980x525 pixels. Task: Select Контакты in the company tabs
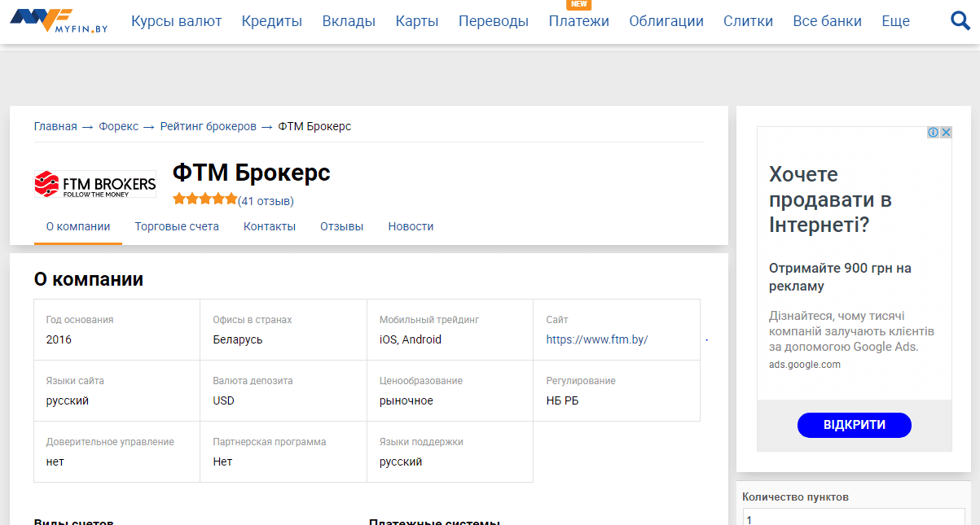point(270,226)
